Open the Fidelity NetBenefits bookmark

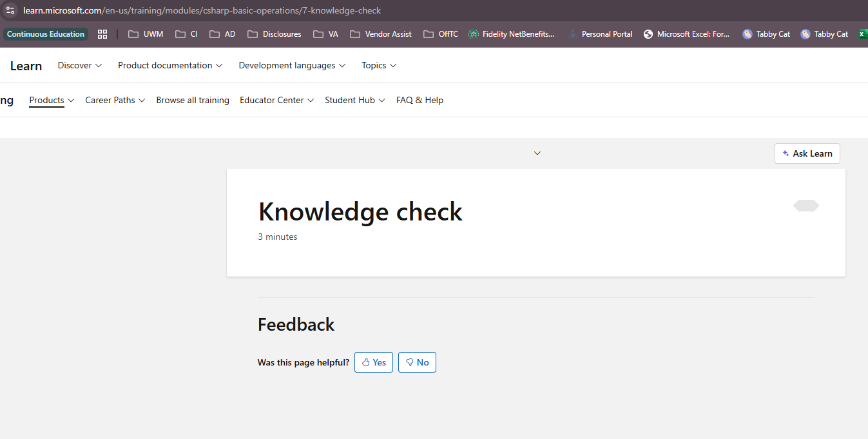(512, 34)
